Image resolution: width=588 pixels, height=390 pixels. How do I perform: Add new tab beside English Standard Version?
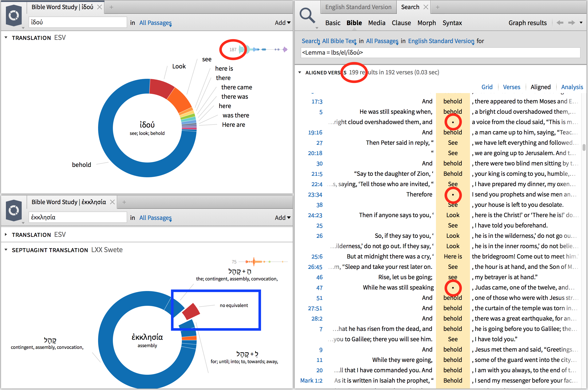pyautogui.click(x=438, y=7)
